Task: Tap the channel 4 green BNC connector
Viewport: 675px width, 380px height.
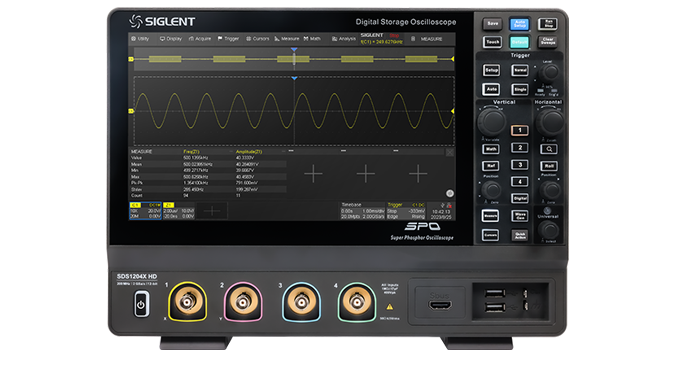Action: (356, 302)
